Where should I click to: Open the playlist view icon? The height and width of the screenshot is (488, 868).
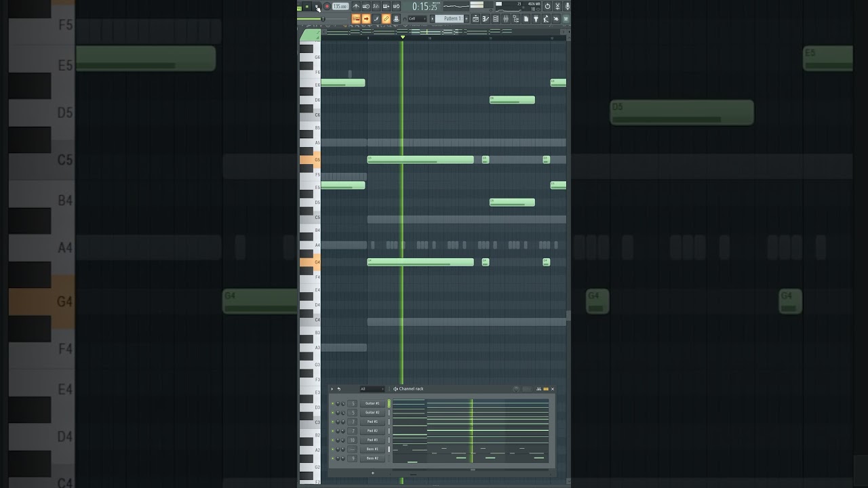pyautogui.click(x=475, y=19)
